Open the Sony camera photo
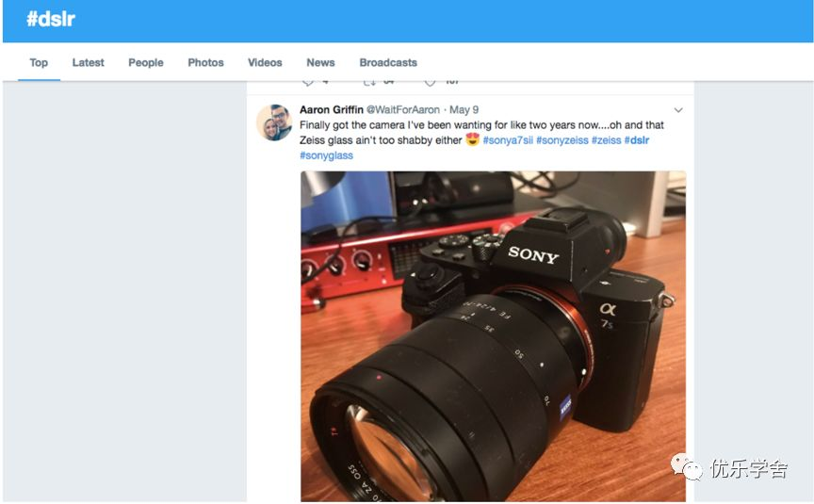This screenshot has height=504, width=814. [493, 336]
